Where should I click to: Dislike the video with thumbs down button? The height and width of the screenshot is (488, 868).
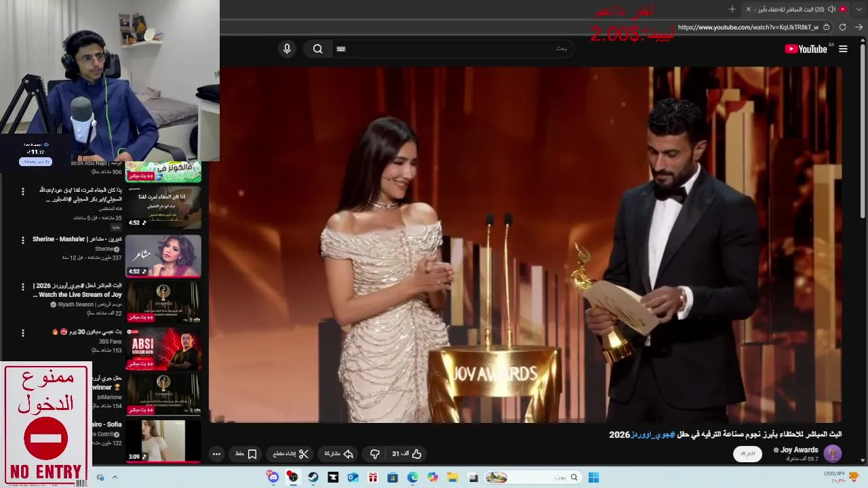pyautogui.click(x=375, y=453)
